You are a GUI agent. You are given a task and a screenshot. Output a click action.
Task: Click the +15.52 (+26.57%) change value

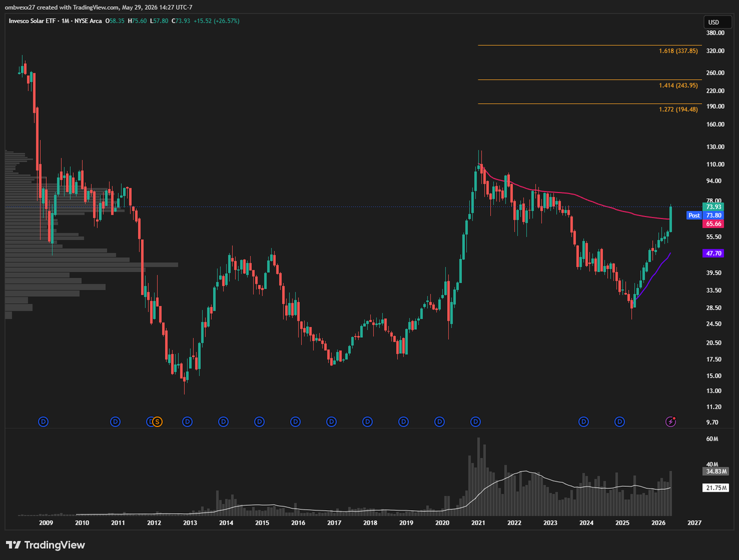point(217,21)
